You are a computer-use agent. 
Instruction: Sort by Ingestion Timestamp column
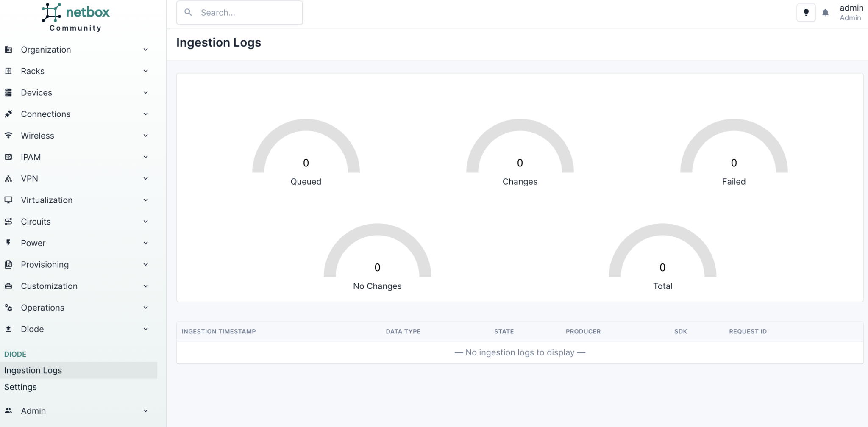219,331
